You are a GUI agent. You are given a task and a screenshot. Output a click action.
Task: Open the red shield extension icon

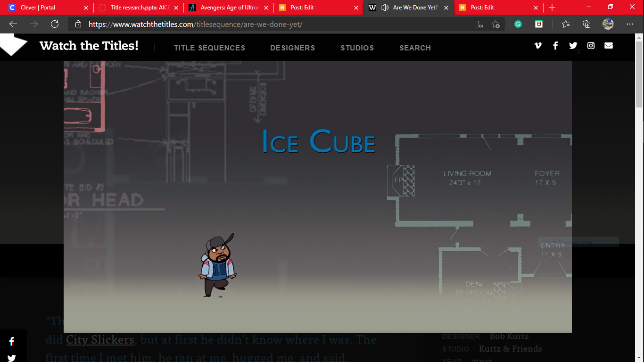pos(539,24)
